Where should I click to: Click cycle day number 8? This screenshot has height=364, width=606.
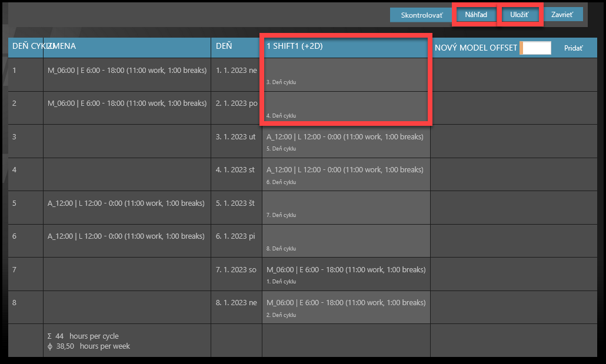pos(14,303)
